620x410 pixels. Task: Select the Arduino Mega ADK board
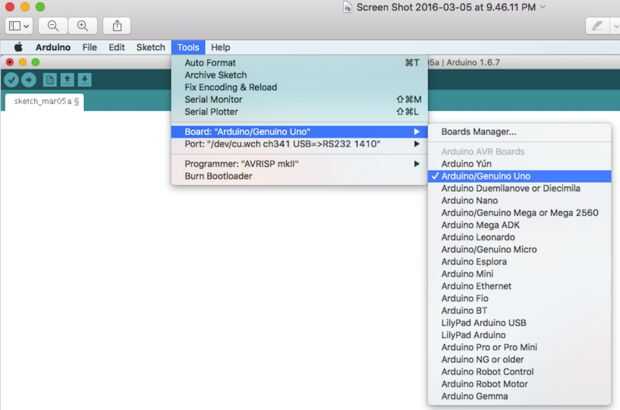[520, 225]
